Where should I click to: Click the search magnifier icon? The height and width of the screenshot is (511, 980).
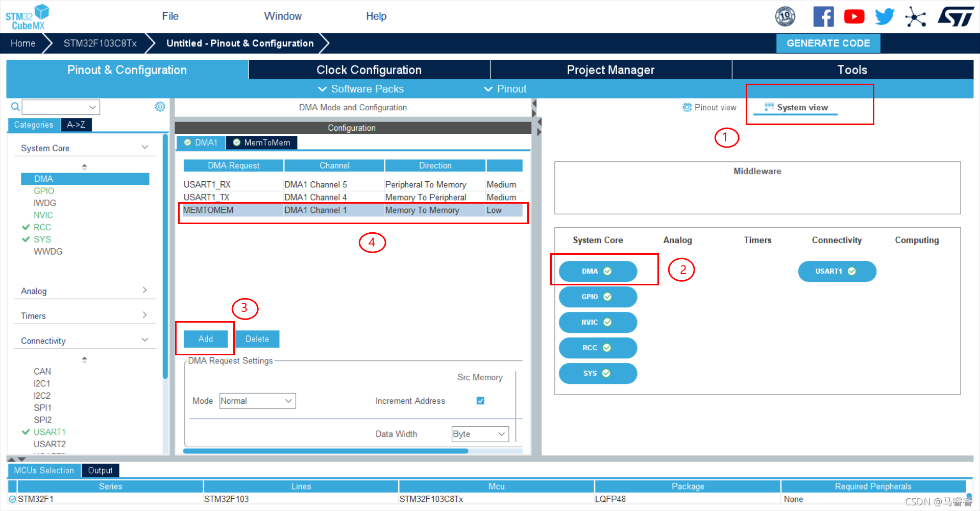15,107
